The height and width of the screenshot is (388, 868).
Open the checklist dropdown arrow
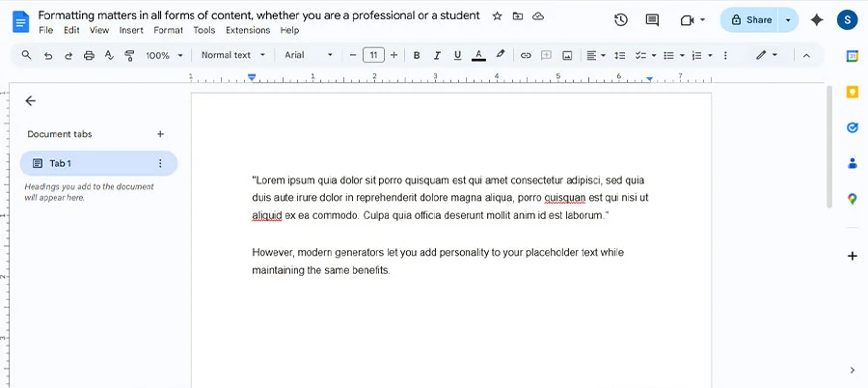pyautogui.click(x=654, y=55)
